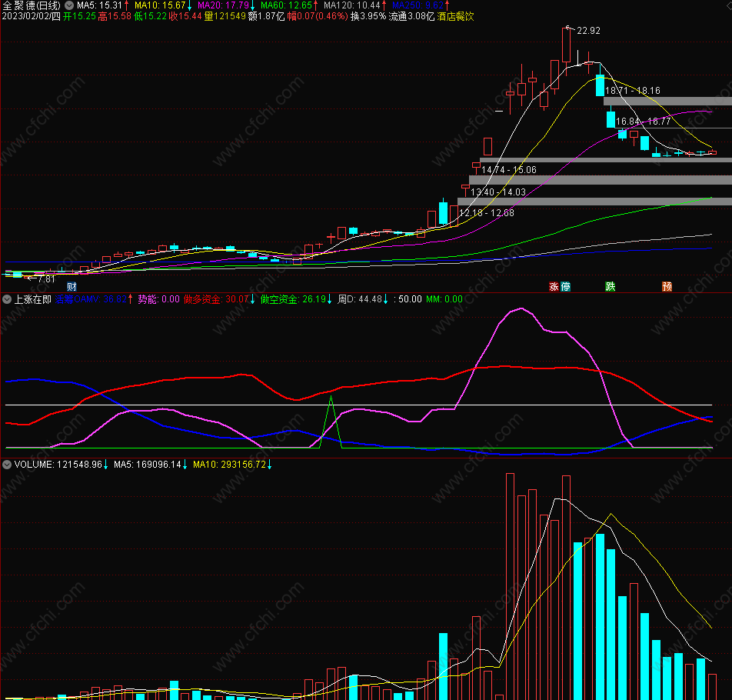Click the 势能: 0.00 label
Screen dimensions: 732x700
(x=158, y=299)
